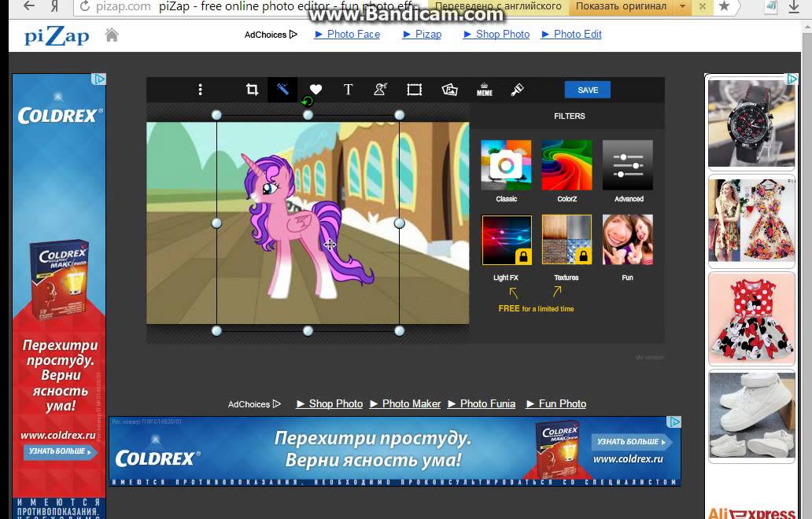Go back with browser back arrow
Image resolution: width=812 pixels, height=519 pixels.
30,6
